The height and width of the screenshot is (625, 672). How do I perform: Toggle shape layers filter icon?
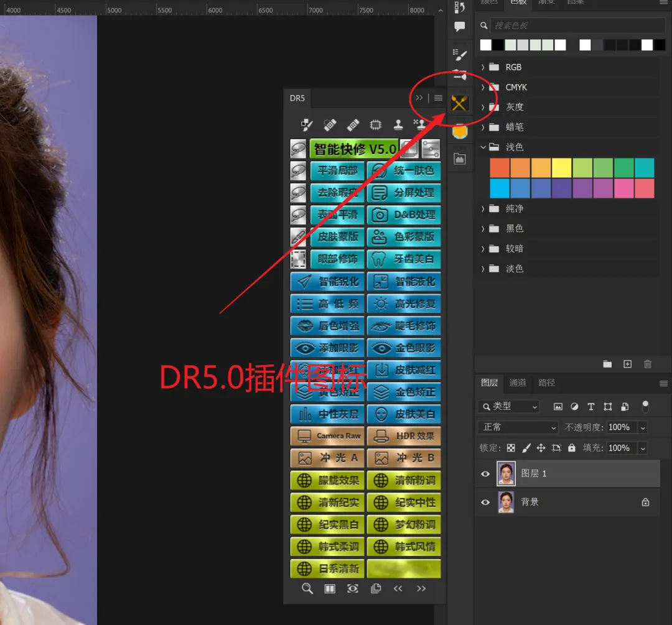pyautogui.click(x=608, y=407)
